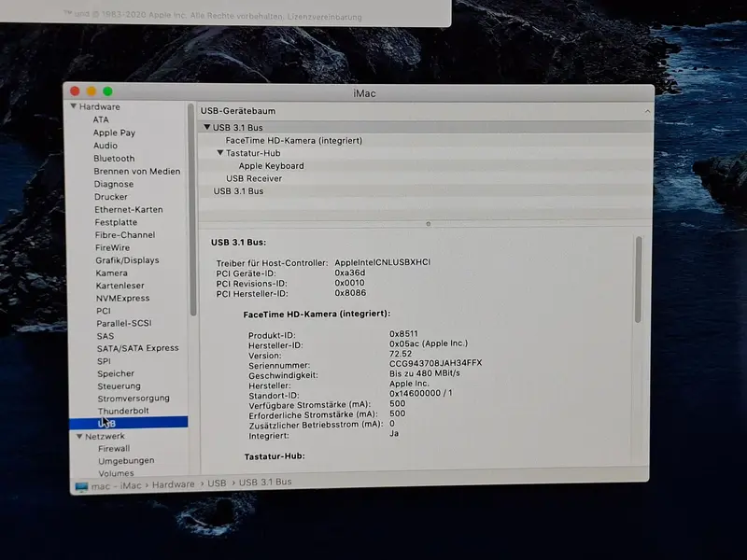The image size is (747, 560).
Task: Select PCI in the sidebar
Action: (104, 311)
